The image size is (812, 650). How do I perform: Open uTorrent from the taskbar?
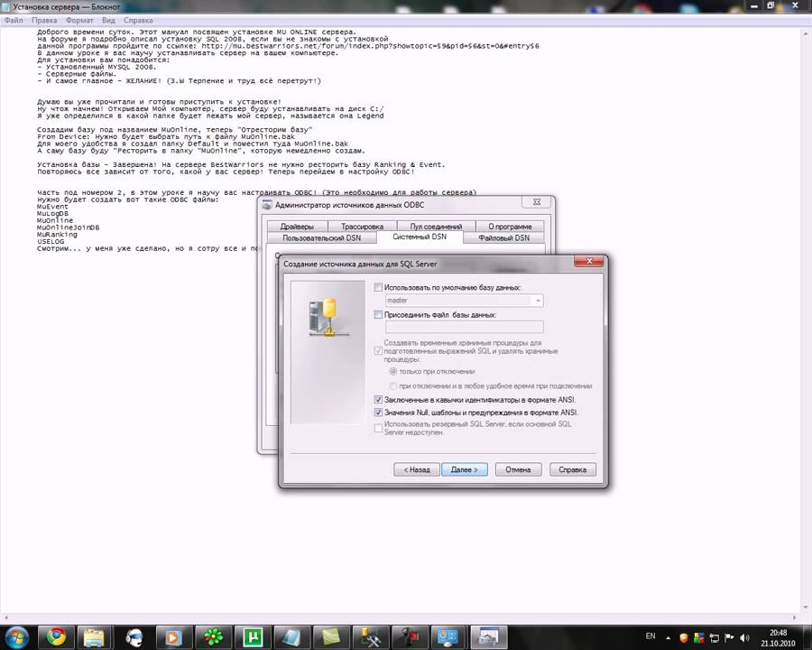point(253,636)
